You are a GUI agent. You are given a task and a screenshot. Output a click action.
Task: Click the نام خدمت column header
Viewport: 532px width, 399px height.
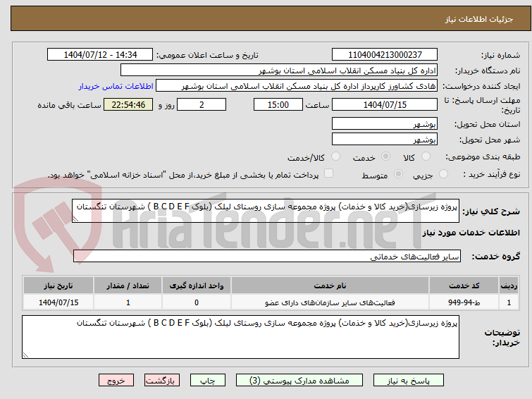coord(330,286)
